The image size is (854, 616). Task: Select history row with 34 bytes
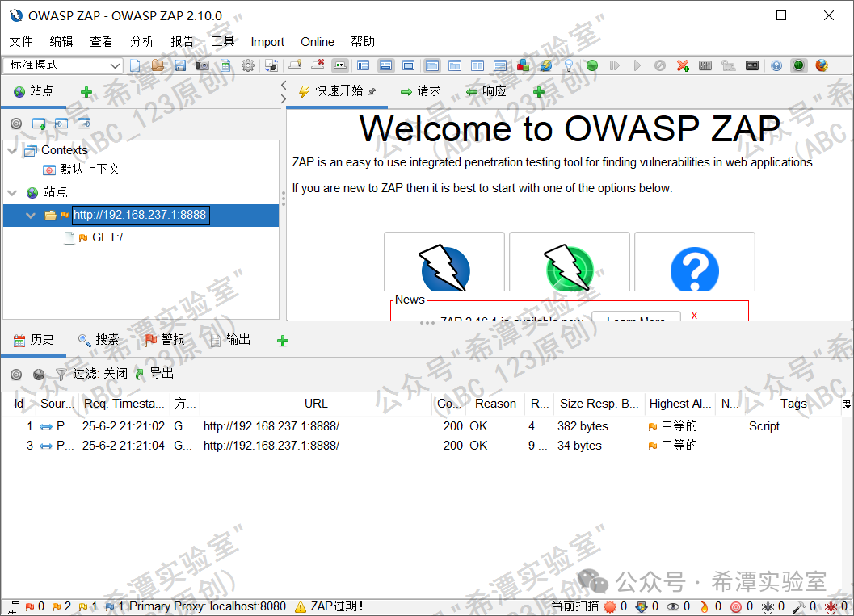422,446
